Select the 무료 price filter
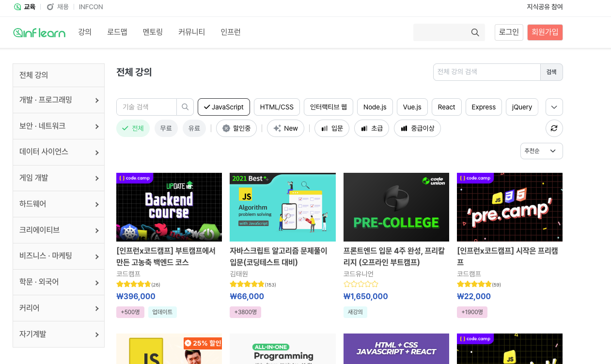 (x=166, y=128)
